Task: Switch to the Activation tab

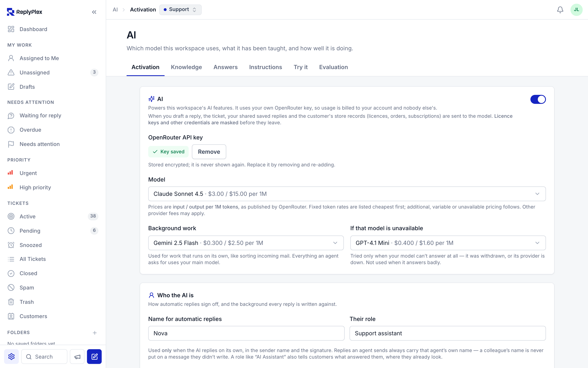Action: tap(145, 67)
